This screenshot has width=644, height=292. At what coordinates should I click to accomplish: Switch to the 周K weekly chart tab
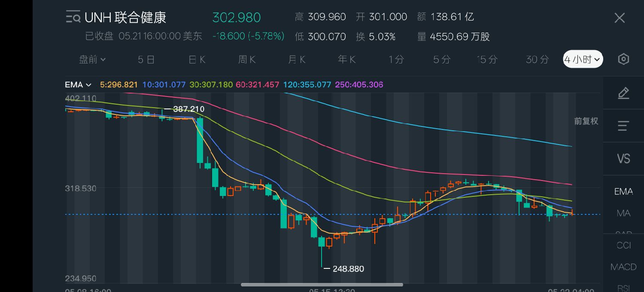point(247,60)
